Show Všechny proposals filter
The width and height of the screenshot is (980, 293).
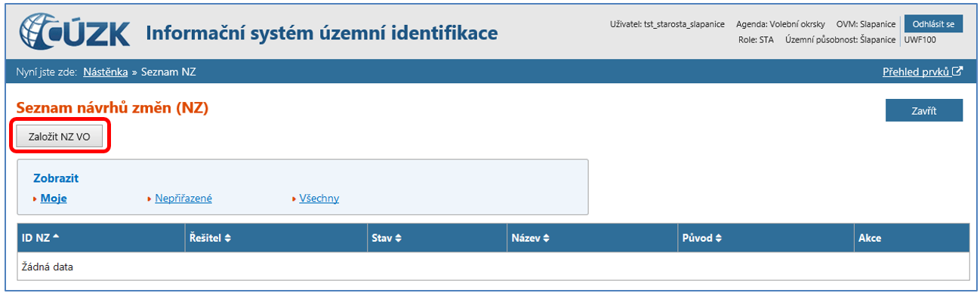319,199
